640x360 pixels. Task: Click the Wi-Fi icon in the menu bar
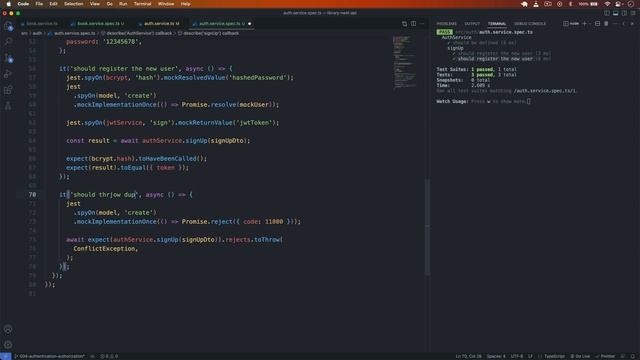coord(607,4)
